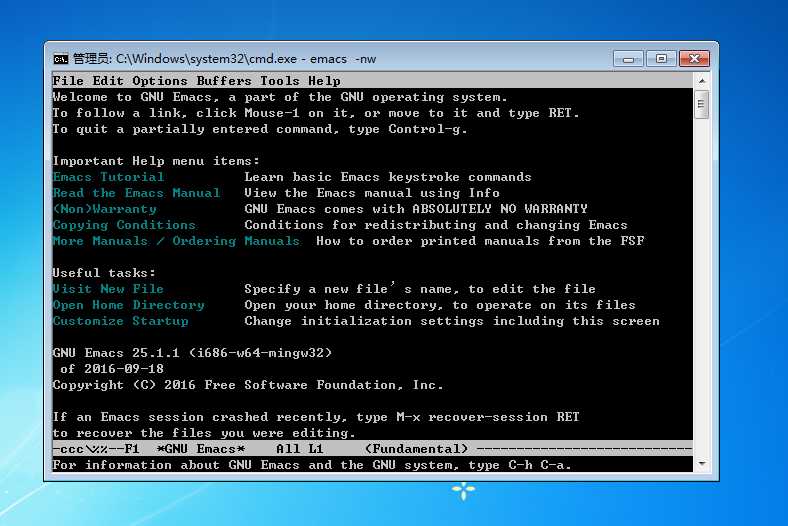Click 'How to order printed manuals from the FSF'
788x526 pixels.
tap(480, 241)
